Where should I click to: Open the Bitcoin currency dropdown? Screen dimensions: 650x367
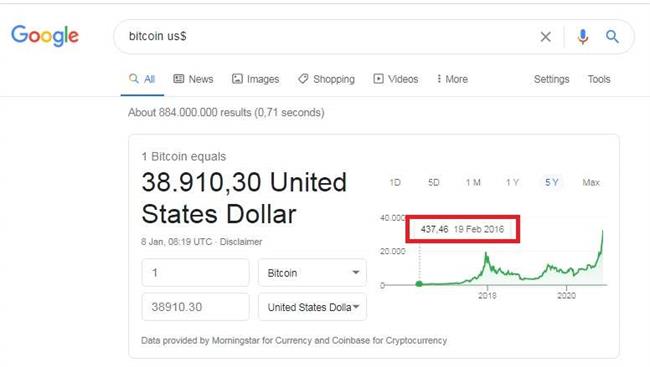(x=312, y=273)
